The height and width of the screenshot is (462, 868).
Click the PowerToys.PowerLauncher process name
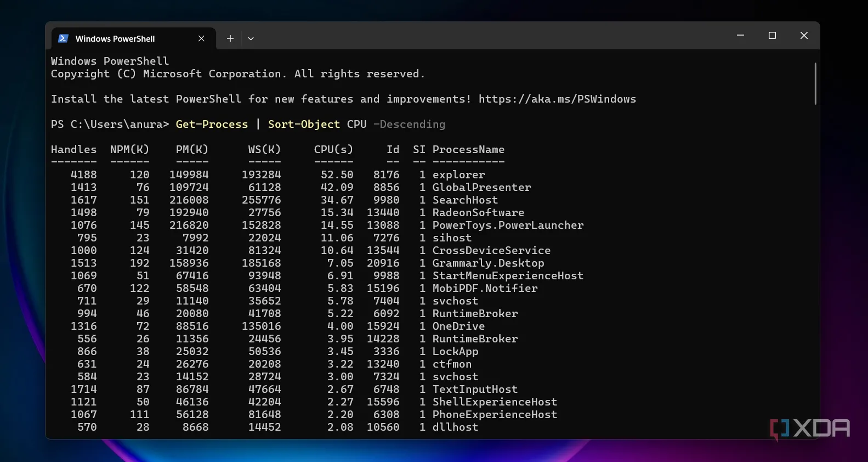tap(508, 226)
